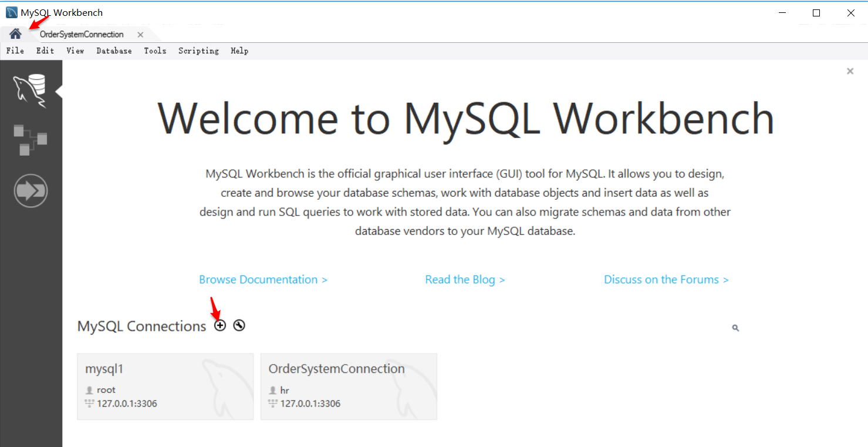This screenshot has width=868, height=447.
Task: Select the MySQL connections dolphin sidebar icon
Action: [x=31, y=91]
